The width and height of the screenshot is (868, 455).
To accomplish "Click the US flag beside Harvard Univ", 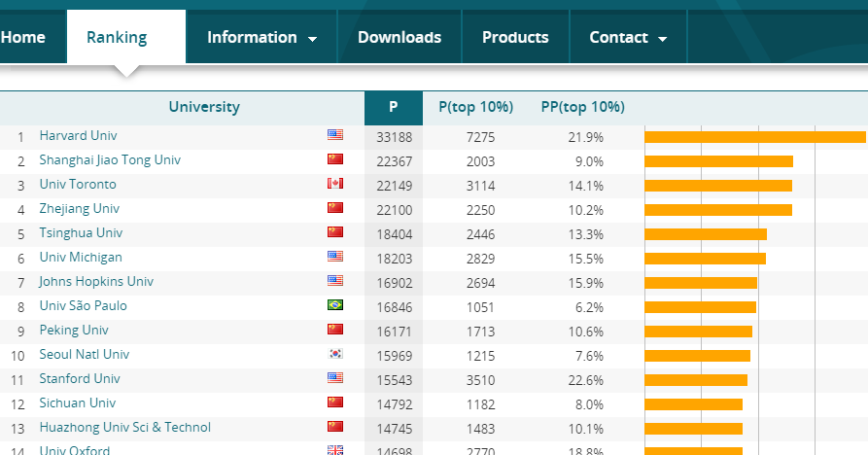I will point(335,134).
